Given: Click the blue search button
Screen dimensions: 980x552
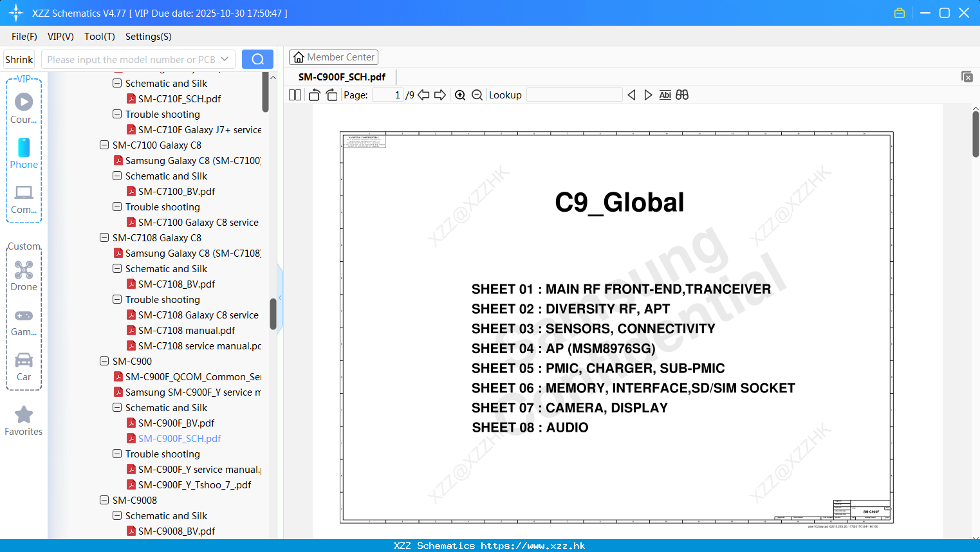Looking at the screenshot, I should pyautogui.click(x=257, y=59).
